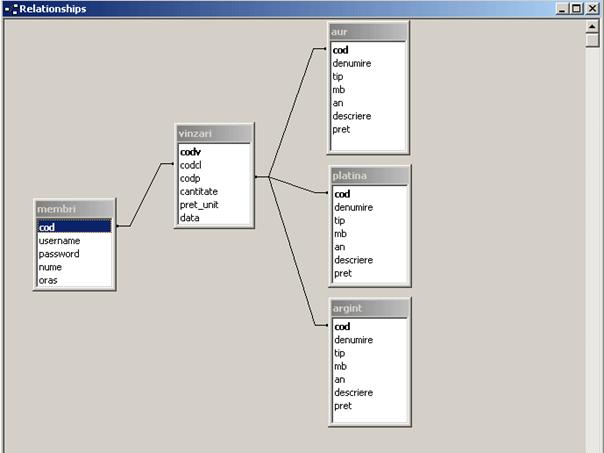
Task: Click the platina table header
Action: point(368,175)
